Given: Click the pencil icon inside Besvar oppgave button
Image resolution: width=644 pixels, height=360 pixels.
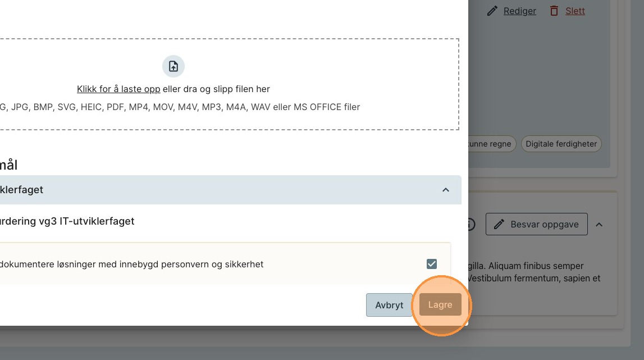Looking at the screenshot, I should pos(499,225).
